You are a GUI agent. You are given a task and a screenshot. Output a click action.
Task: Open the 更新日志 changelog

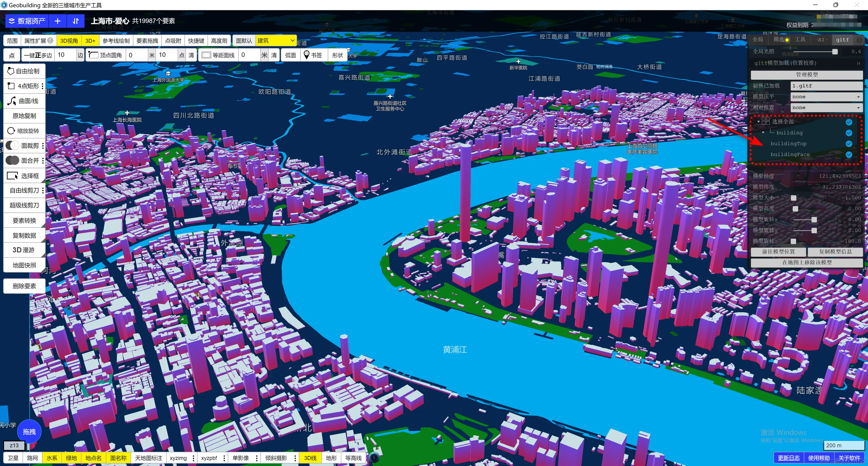788,458
